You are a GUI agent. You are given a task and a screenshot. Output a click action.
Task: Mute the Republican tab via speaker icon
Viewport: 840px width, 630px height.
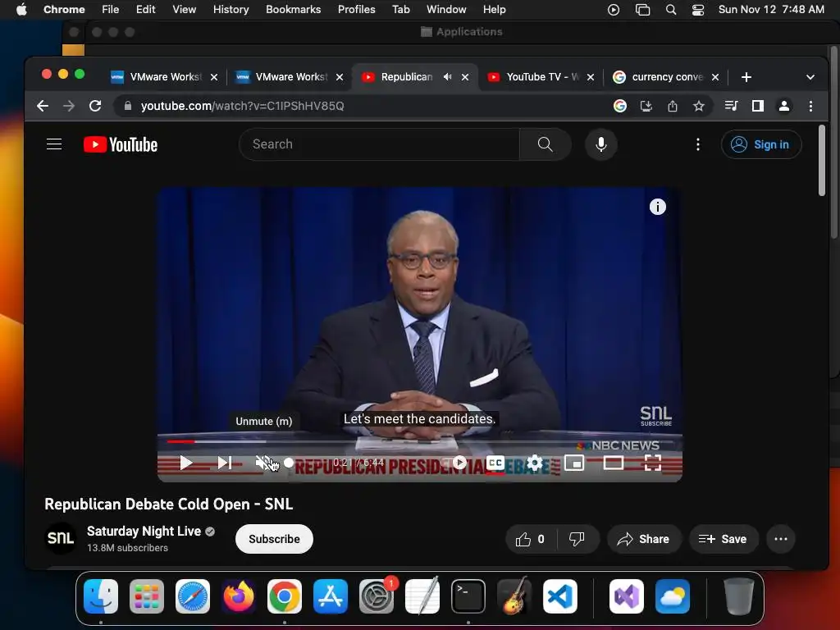pyautogui.click(x=447, y=77)
